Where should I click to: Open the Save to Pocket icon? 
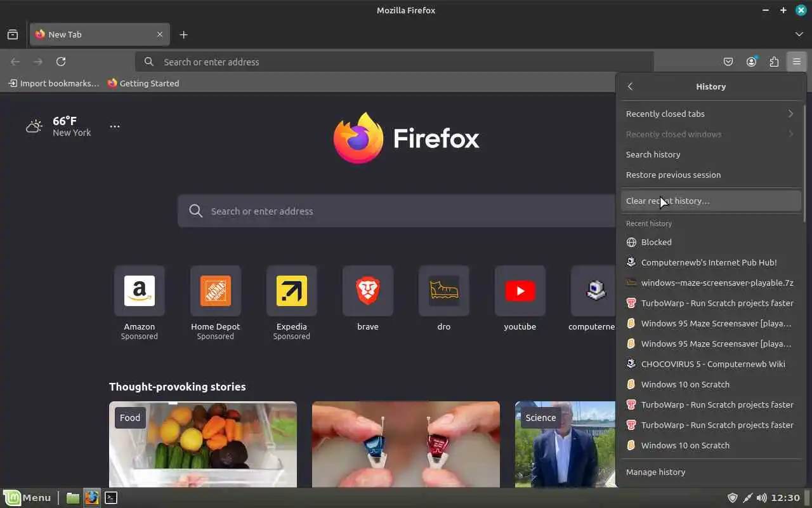(x=728, y=62)
